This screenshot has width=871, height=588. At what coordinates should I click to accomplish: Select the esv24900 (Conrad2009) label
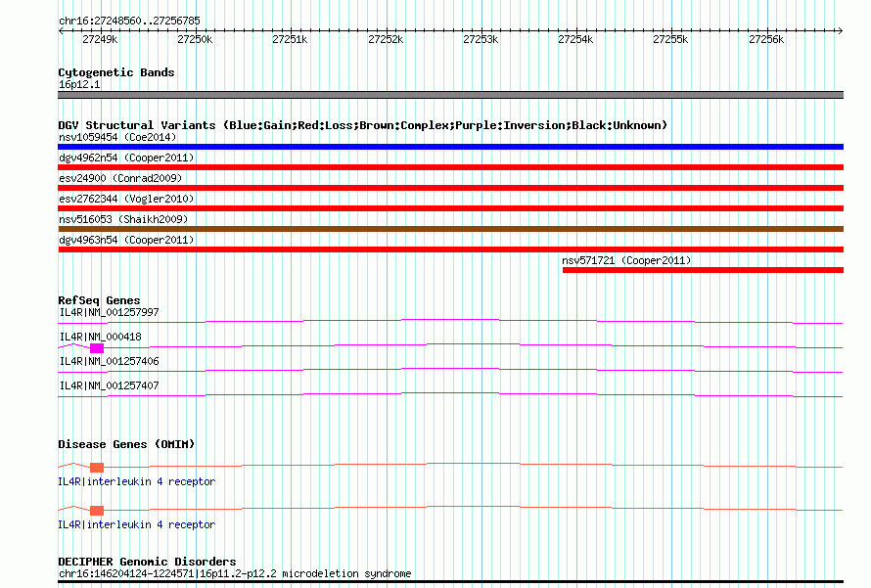tap(120, 178)
